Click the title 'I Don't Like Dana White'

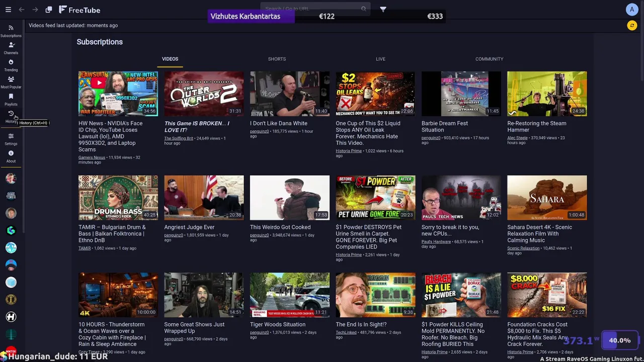[278, 123]
